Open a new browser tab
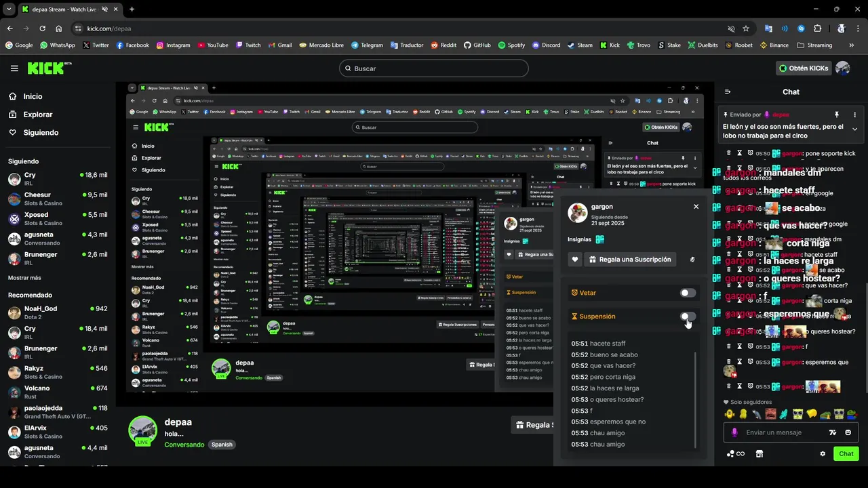Viewport: 868px width, 488px height. tap(132, 9)
